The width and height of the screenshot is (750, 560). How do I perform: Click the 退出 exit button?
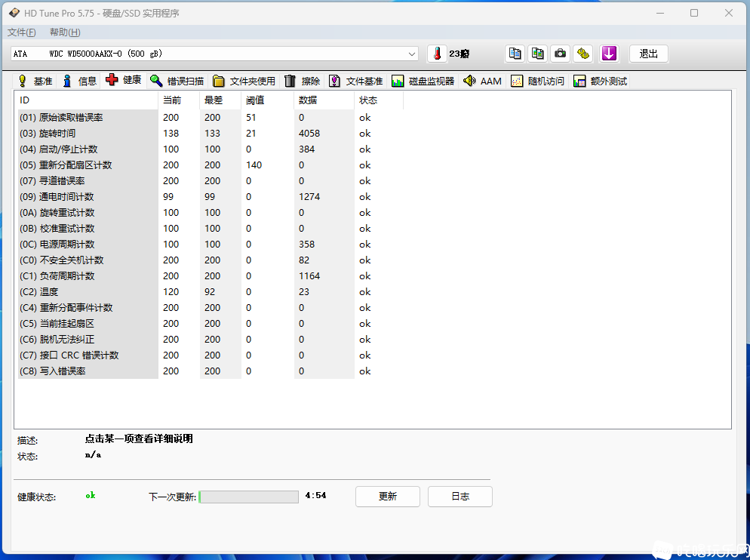tap(649, 54)
